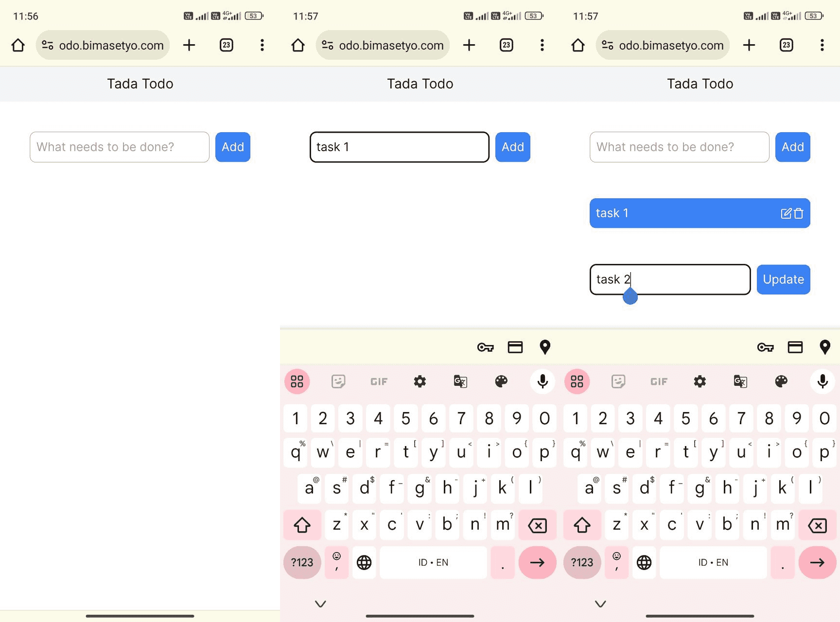Toggle Shift on the keyboard below the Update button
Screen dimensions: 840x622
point(582,525)
